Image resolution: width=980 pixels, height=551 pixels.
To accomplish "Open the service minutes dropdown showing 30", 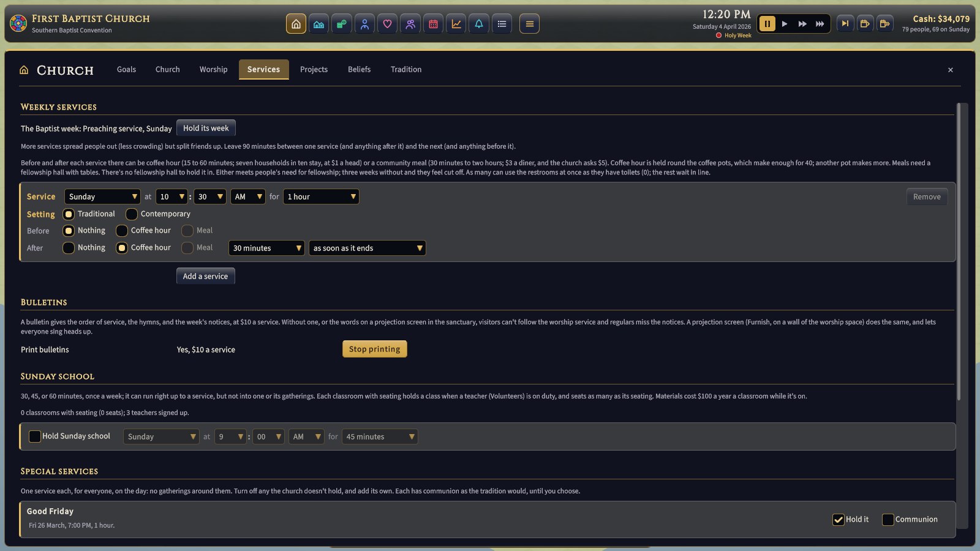I will [x=210, y=197].
